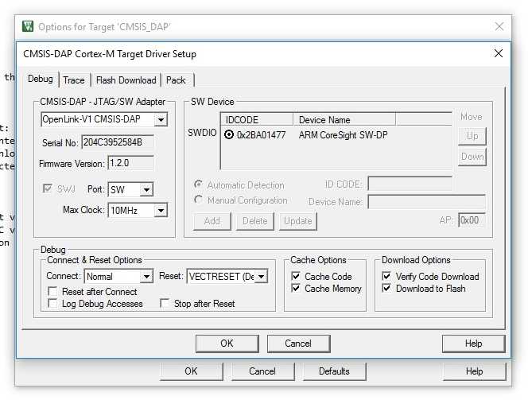Image resolution: width=532 pixels, height=400 pixels.
Task: Enable Reset after Connect checkbox
Action: click(52, 291)
